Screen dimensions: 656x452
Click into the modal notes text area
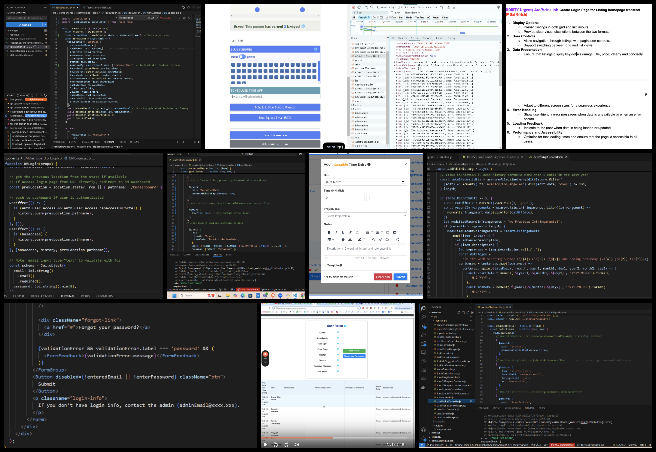(365, 249)
